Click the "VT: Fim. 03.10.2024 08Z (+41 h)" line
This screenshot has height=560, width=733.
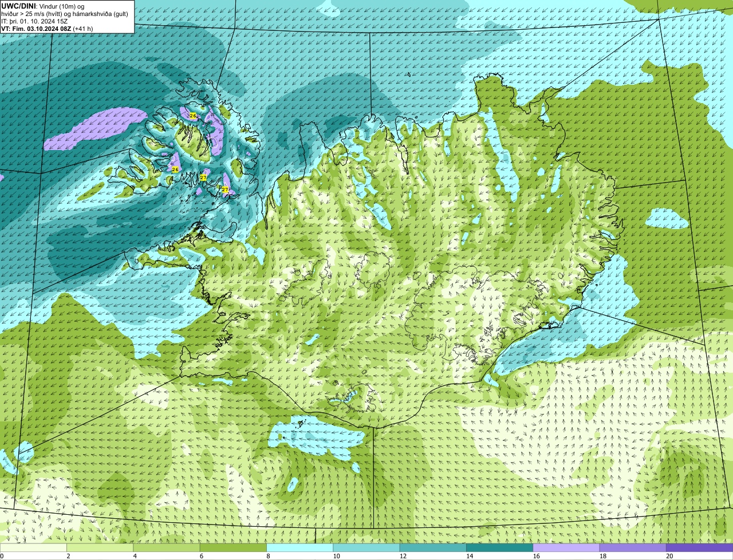click(47, 28)
